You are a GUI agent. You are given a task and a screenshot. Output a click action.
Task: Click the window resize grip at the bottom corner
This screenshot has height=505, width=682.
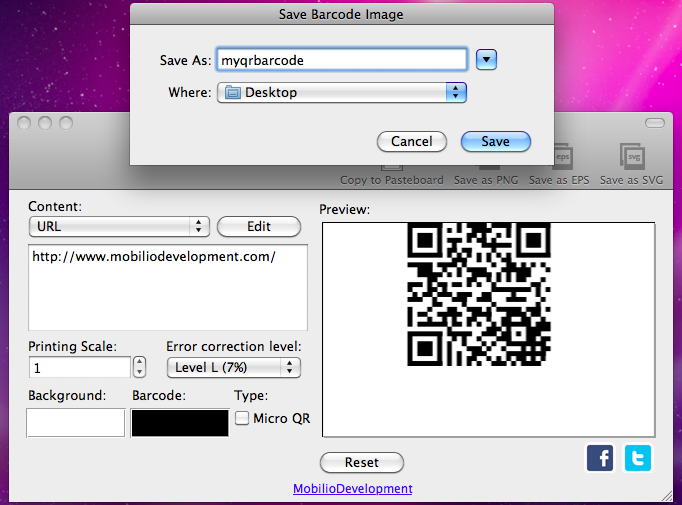667,496
